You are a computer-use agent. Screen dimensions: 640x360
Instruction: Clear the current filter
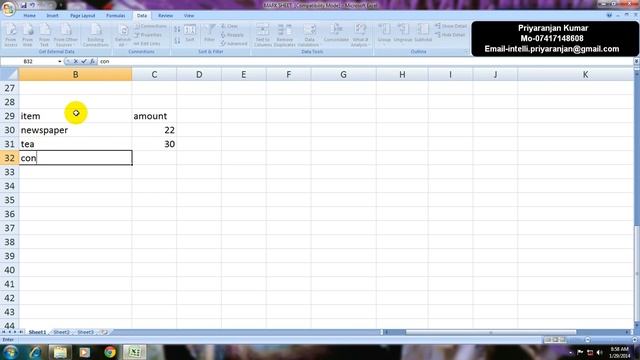click(x=229, y=26)
